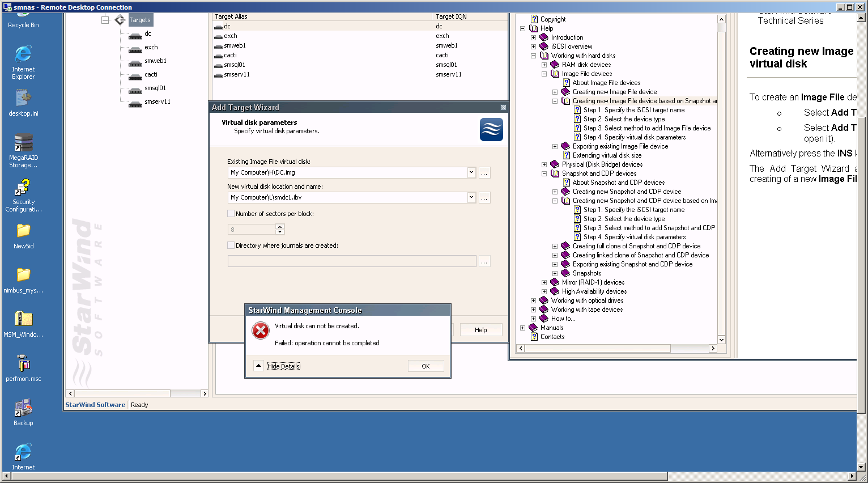Expand the Manuals help node
868x483 pixels.
pyautogui.click(x=522, y=328)
